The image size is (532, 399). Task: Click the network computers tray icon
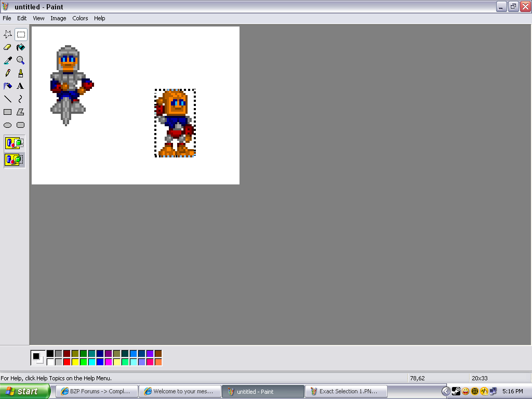[494, 391]
